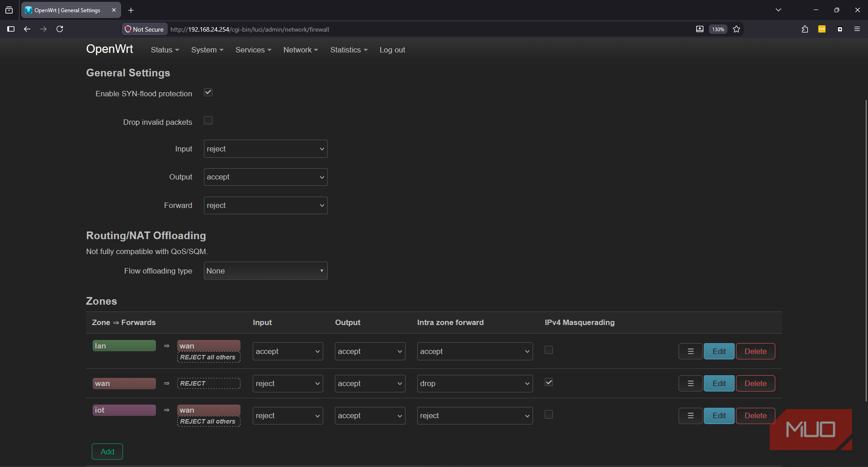This screenshot has width=868, height=467.
Task: Open the Services menu
Action: 254,50
